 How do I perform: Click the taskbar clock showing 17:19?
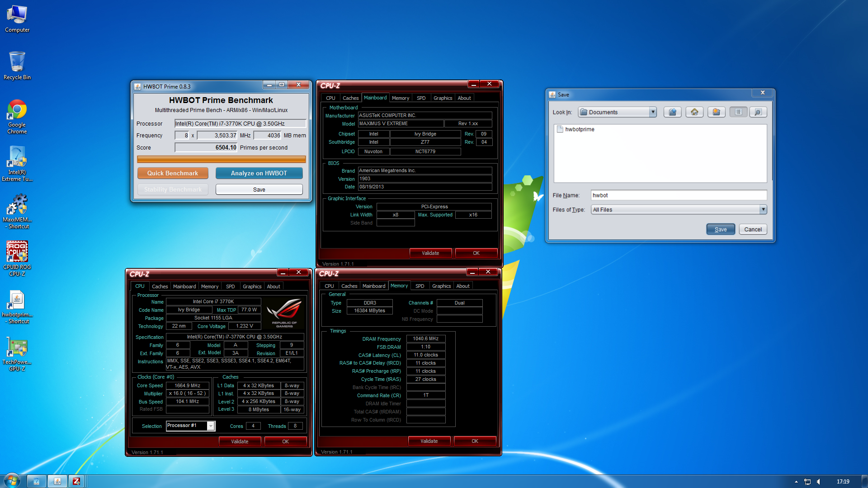843,482
